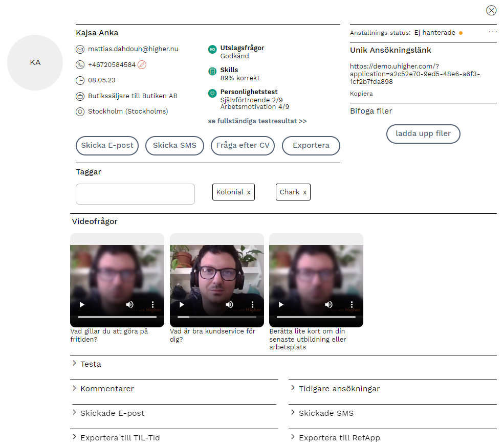
Task: Open the three-dots menu beside employment status
Action: coord(492,32)
